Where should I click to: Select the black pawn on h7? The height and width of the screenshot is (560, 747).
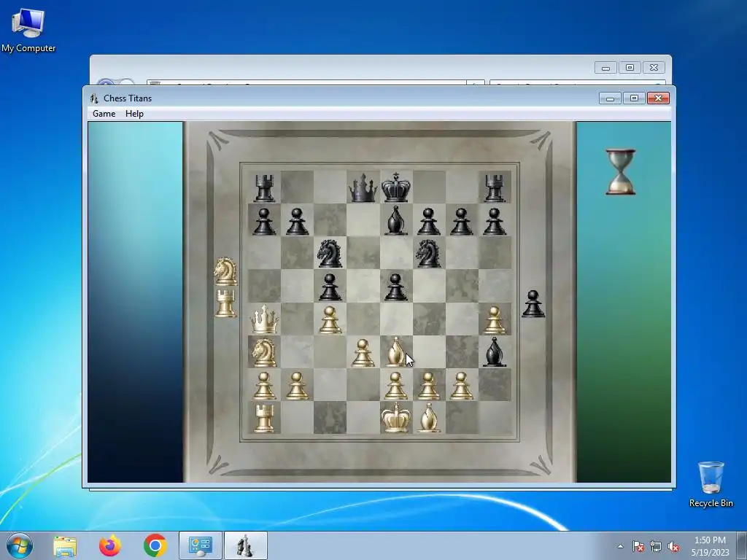495,222
